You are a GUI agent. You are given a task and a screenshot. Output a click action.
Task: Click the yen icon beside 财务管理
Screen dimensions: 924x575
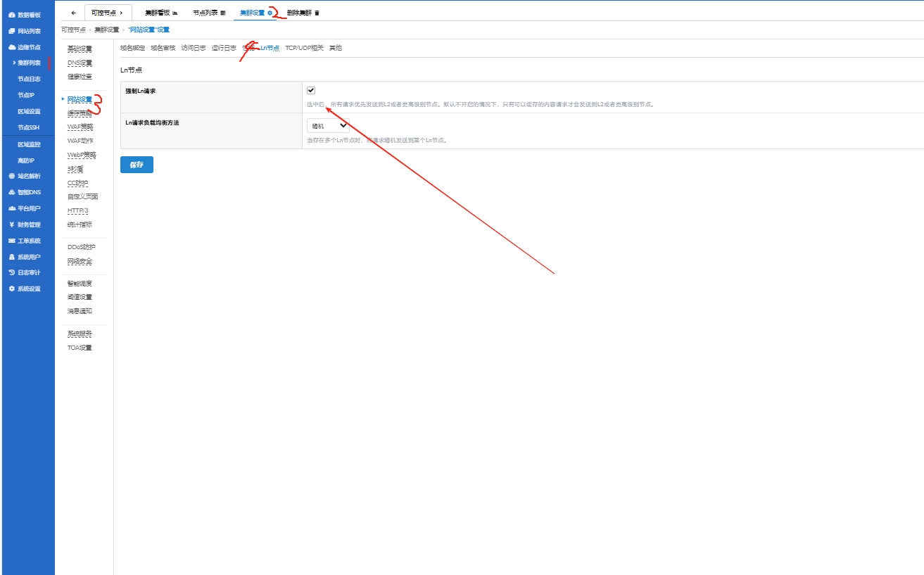(12, 225)
